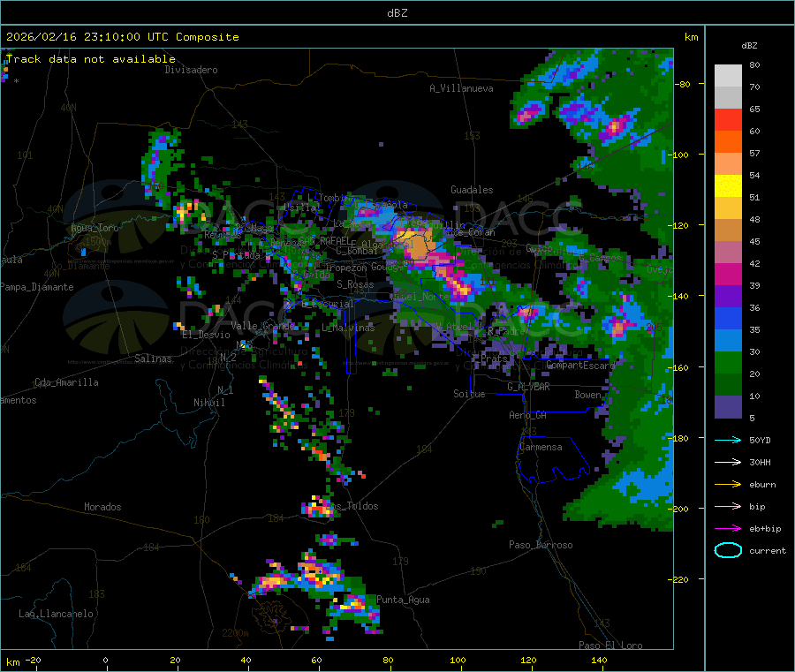Click the red 60 dBZ color swatch
The width and height of the screenshot is (795, 672).
point(728,119)
